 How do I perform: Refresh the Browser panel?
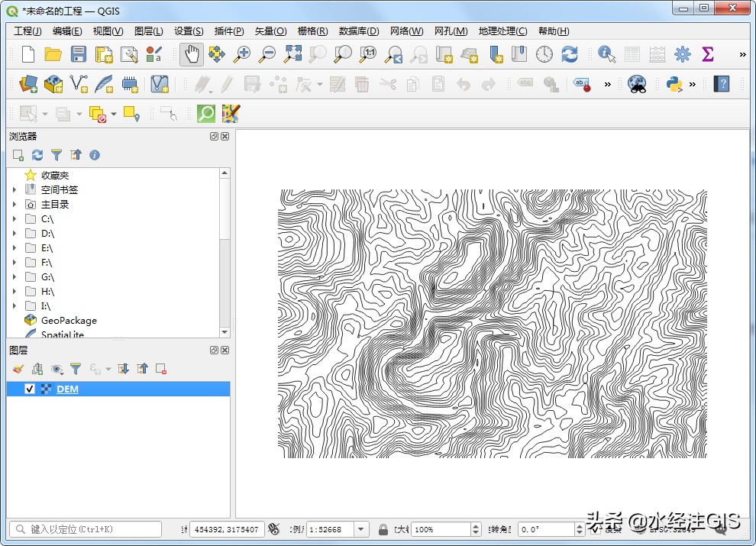[37, 155]
